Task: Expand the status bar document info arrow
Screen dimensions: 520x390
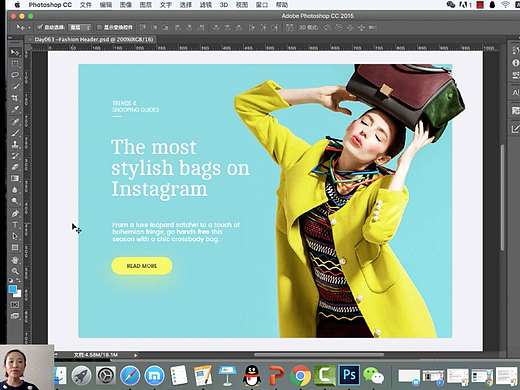Action: [x=135, y=355]
